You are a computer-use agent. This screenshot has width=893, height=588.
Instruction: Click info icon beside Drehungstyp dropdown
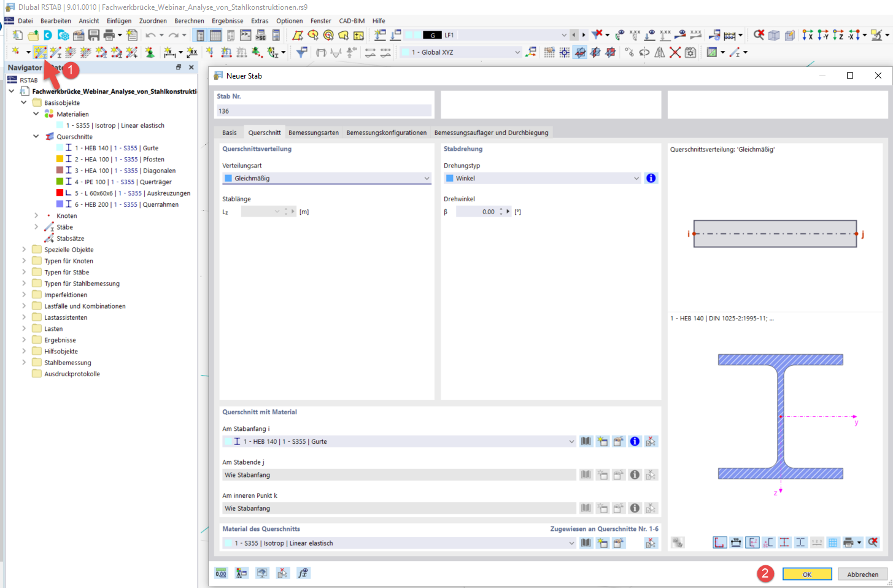[651, 178]
